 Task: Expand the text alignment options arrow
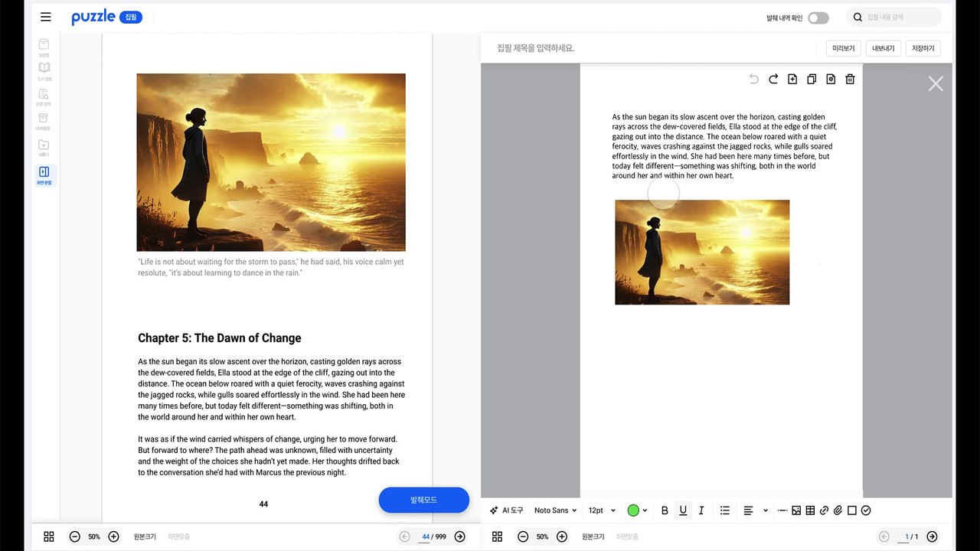766,510
